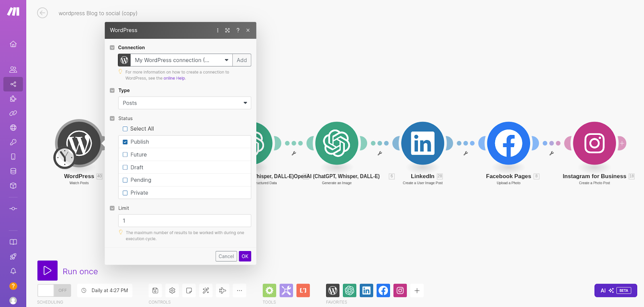
Task: Add the Facebook favorite app icon
Action: point(383,290)
